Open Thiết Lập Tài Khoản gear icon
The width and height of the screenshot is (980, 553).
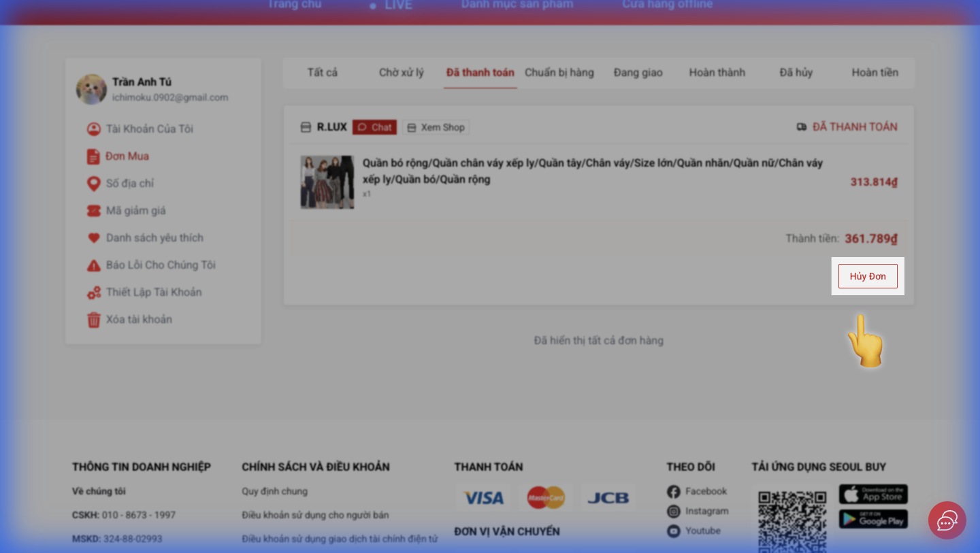pyautogui.click(x=93, y=292)
